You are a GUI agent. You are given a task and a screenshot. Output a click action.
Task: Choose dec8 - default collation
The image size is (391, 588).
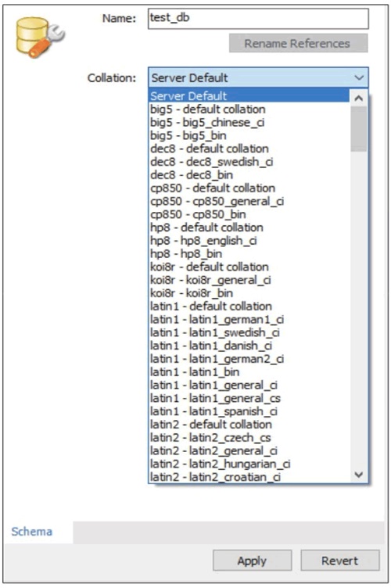click(x=249, y=149)
